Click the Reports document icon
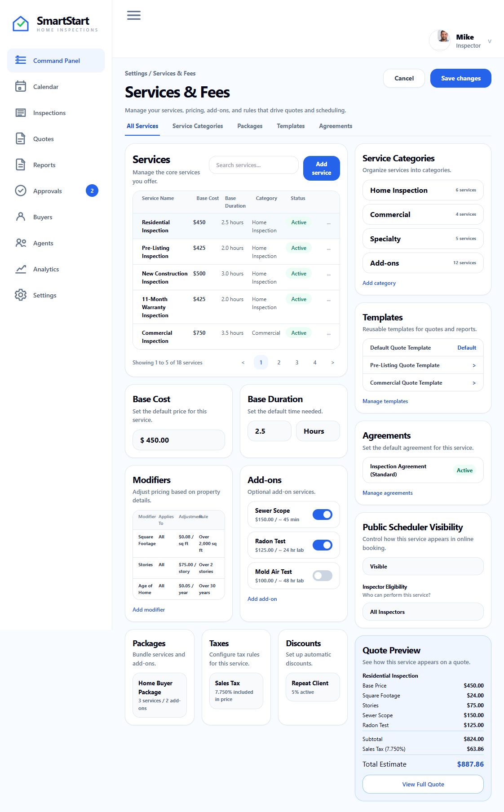The image size is (504, 812). pos(21,164)
